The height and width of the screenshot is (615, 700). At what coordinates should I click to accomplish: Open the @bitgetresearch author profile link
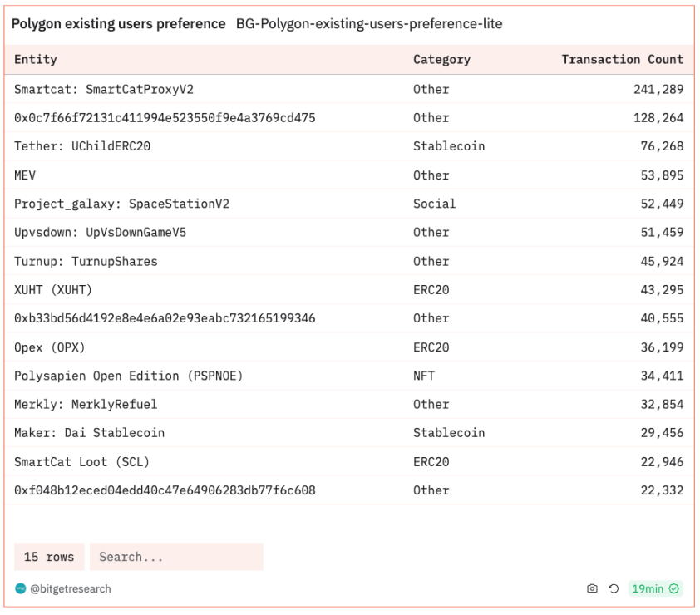click(71, 589)
